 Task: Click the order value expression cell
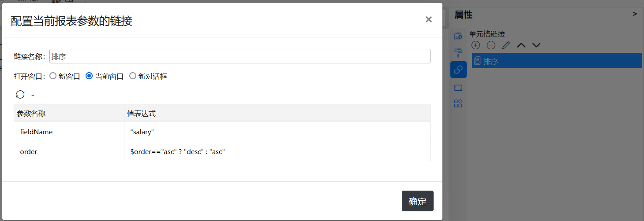coord(277,151)
